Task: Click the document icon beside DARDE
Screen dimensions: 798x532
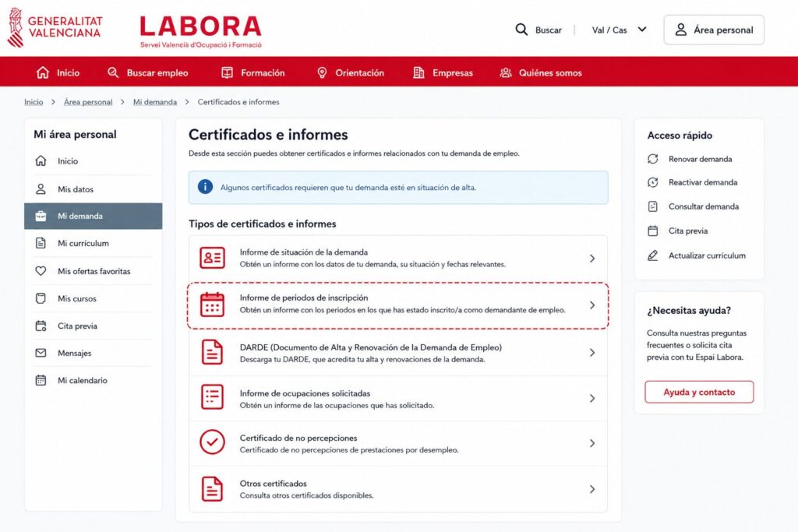Action: pyautogui.click(x=212, y=352)
